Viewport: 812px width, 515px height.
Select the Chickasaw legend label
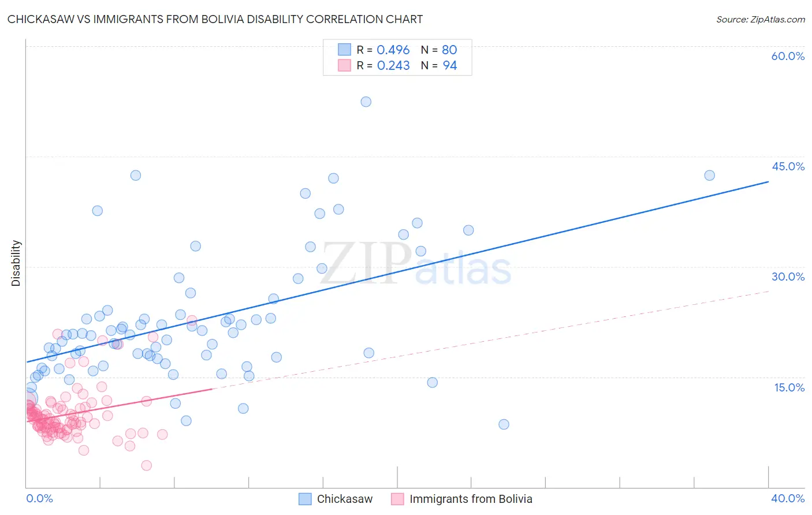[345, 499]
